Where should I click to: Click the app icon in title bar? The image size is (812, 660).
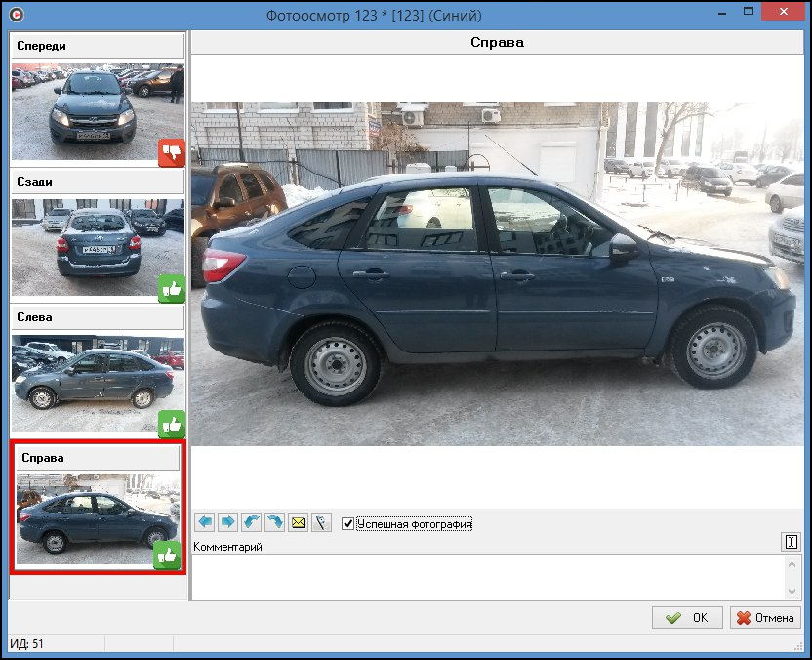(x=17, y=16)
